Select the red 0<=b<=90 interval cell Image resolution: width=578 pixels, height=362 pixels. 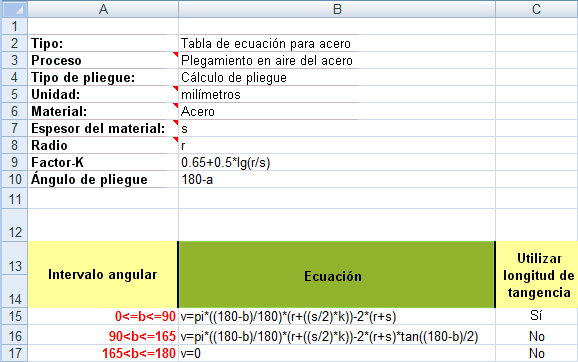click(103, 316)
